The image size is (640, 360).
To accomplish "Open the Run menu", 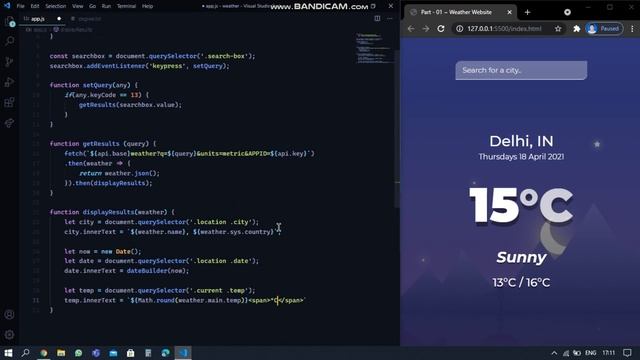I will (106, 6).
